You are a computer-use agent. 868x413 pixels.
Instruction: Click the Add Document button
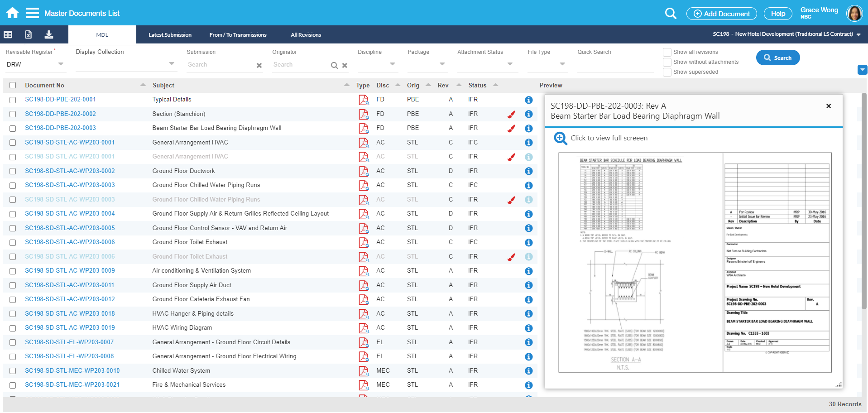click(721, 14)
